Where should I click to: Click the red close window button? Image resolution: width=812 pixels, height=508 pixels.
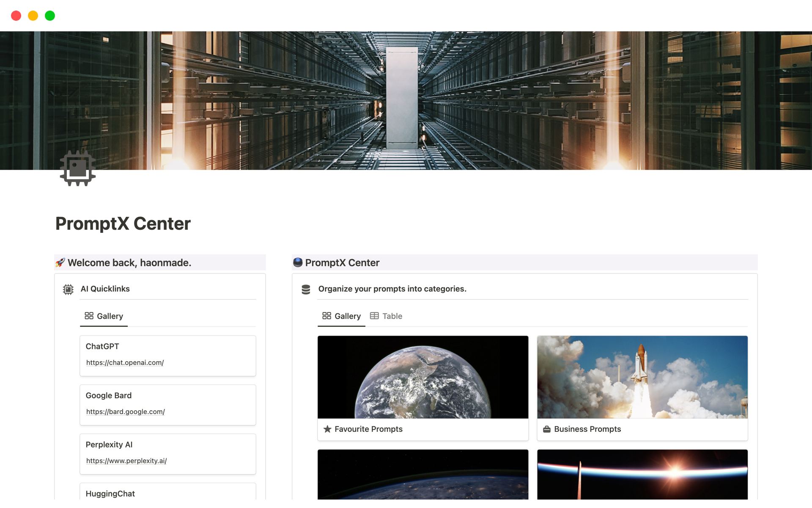coord(16,16)
